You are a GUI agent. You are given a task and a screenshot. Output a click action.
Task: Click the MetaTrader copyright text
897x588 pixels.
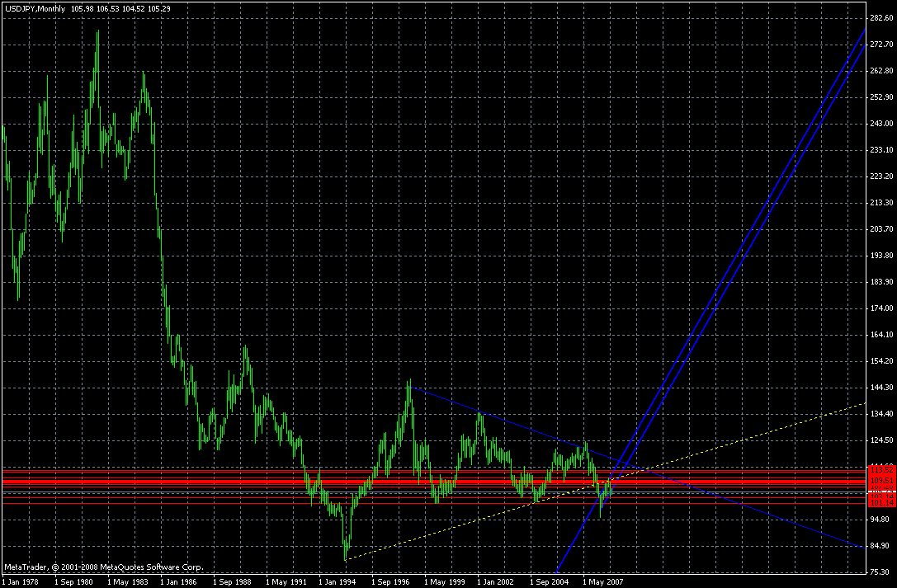tap(103, 567)
